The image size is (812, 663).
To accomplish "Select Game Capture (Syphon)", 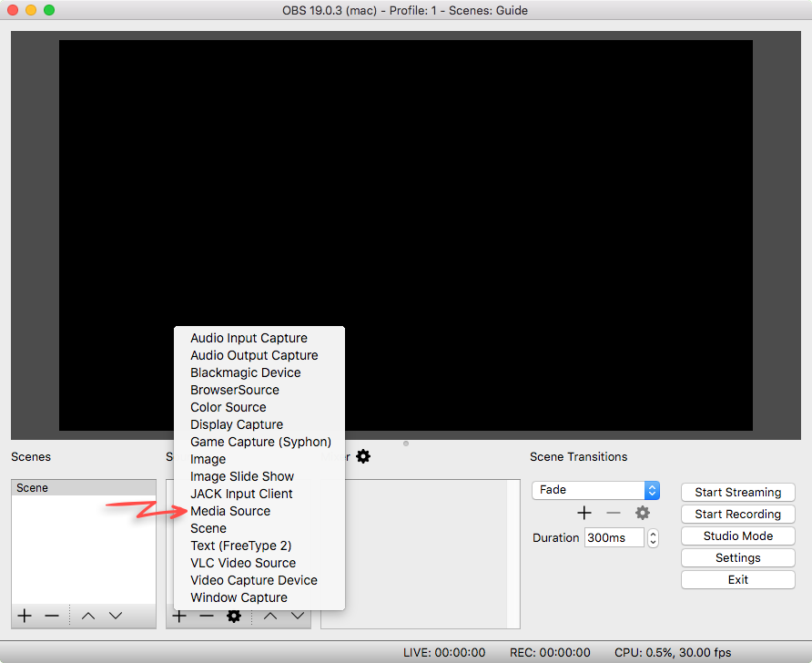I will [259, 442].
